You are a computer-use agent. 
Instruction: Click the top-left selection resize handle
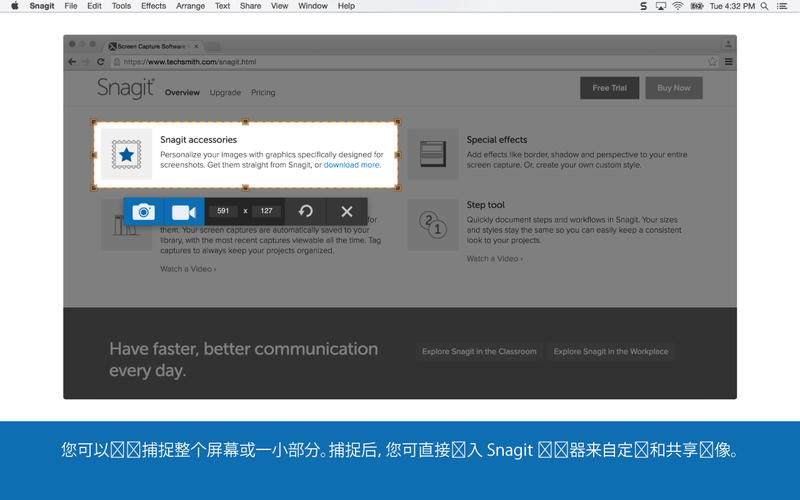(x=93, y=122)
